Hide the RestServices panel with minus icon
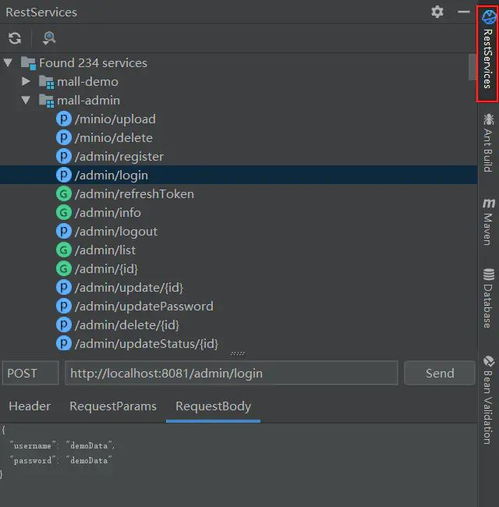The width and height of the screenshot is (499, 507). 463,12
